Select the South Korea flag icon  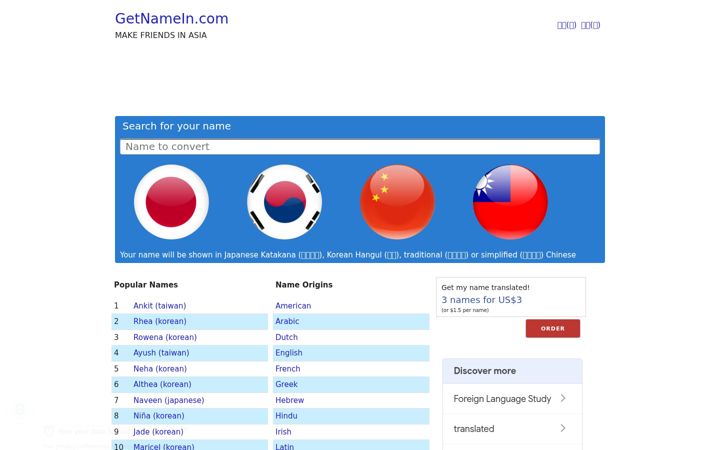284,202
